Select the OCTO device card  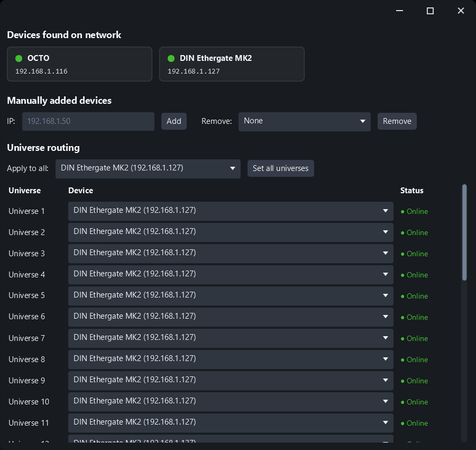tap(79, 64)
